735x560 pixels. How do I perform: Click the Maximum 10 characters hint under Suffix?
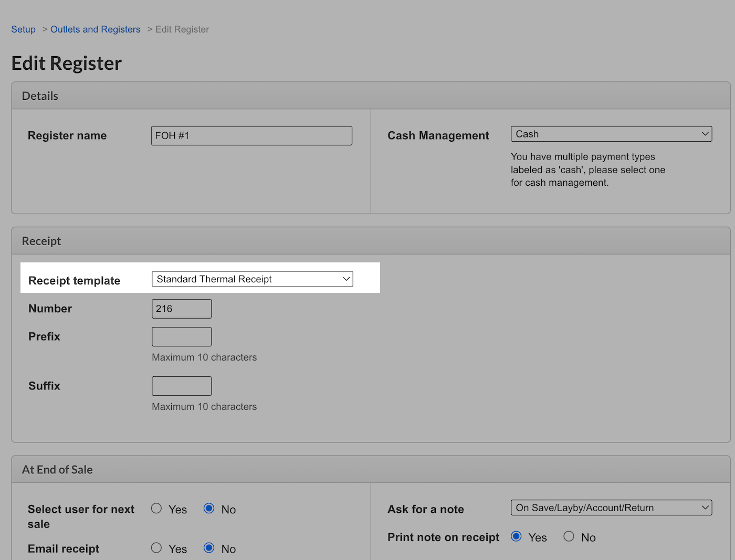click(x=204, y=407)
